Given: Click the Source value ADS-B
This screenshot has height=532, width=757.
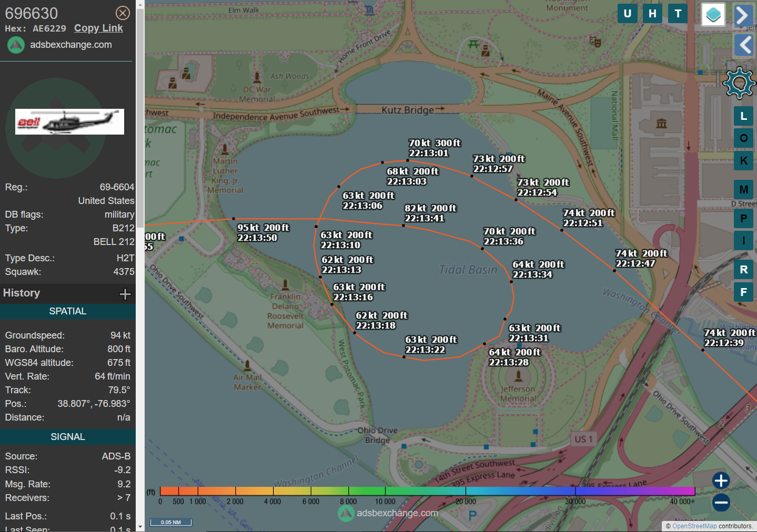Looking at the screenshot, I should pos(116,456).
